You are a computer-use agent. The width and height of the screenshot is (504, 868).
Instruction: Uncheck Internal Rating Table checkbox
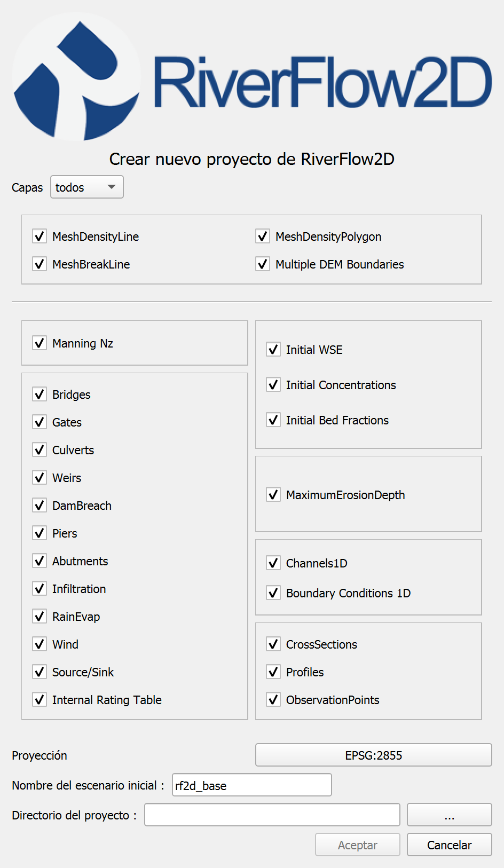click(40, 699)
